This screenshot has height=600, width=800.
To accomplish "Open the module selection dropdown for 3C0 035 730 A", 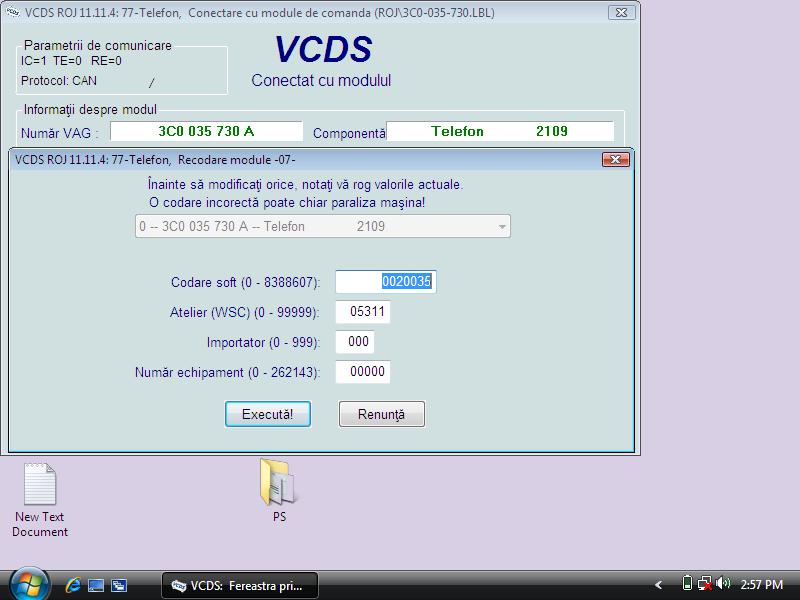I will [x=323, y=226].
